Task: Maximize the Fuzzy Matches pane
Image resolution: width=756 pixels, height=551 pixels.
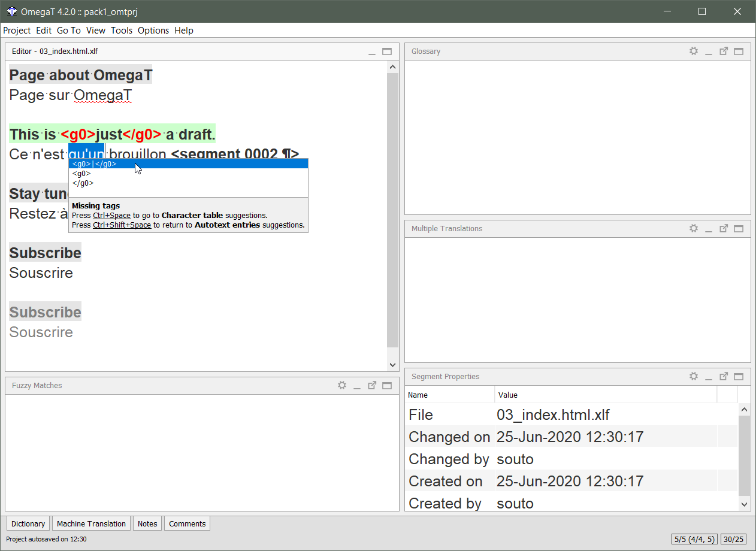Action: [387, 385]
